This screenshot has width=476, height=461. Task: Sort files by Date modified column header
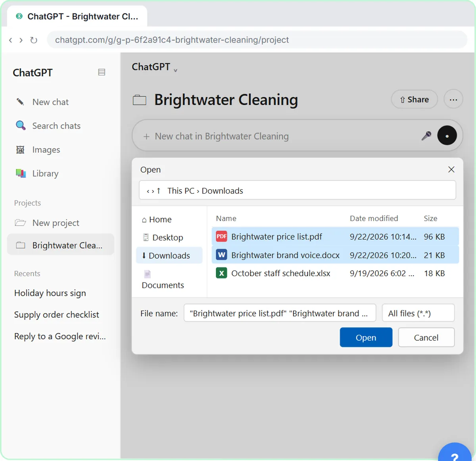tap(374, 218)
